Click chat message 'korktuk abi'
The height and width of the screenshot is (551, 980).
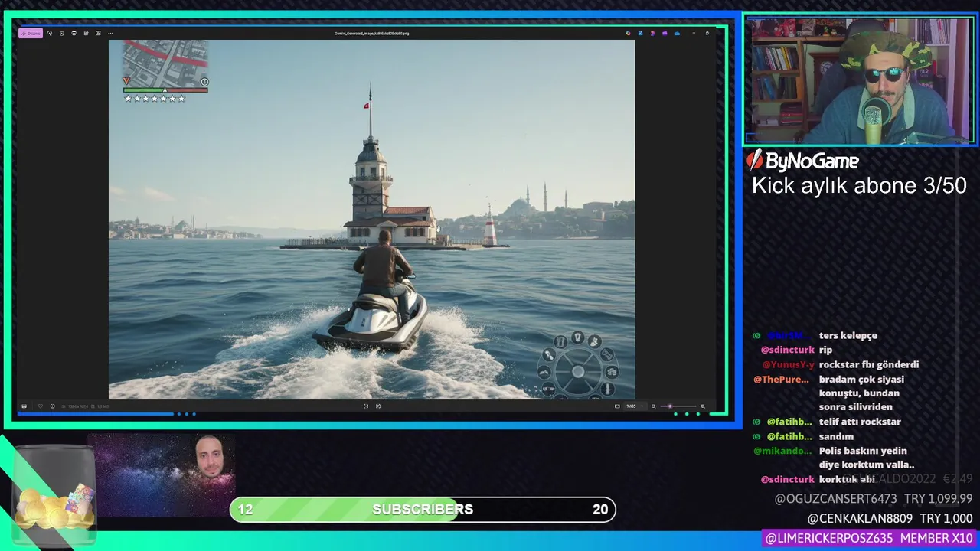click(x=847, y=479)
